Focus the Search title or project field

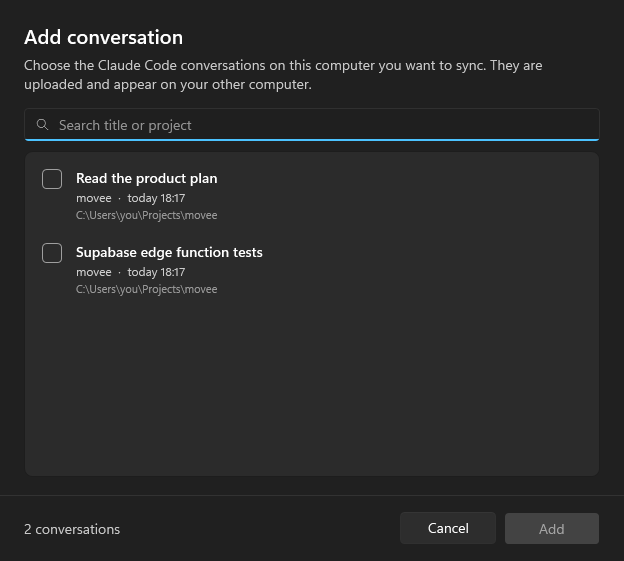(x=312, y=125)
